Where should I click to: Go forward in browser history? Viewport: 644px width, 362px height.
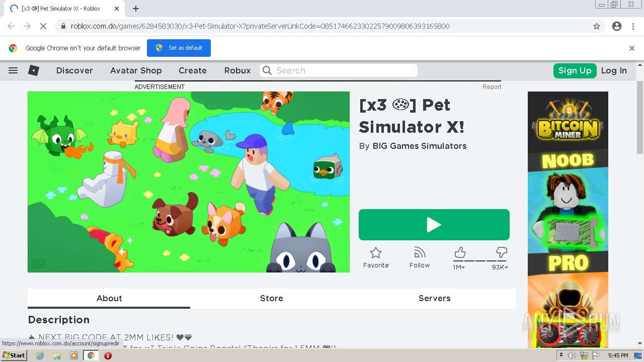[27, 26]
